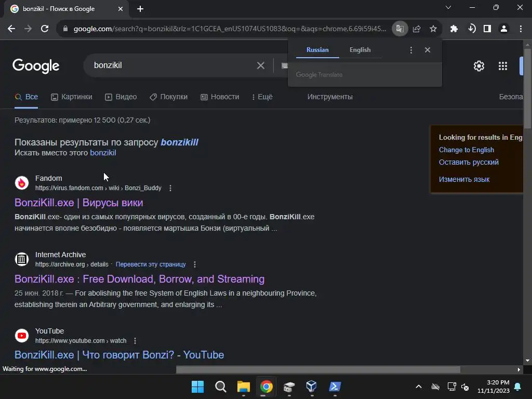Search instead for bonzikil link
The width and height of the screenshot is (532, 399).
[103, 153]
